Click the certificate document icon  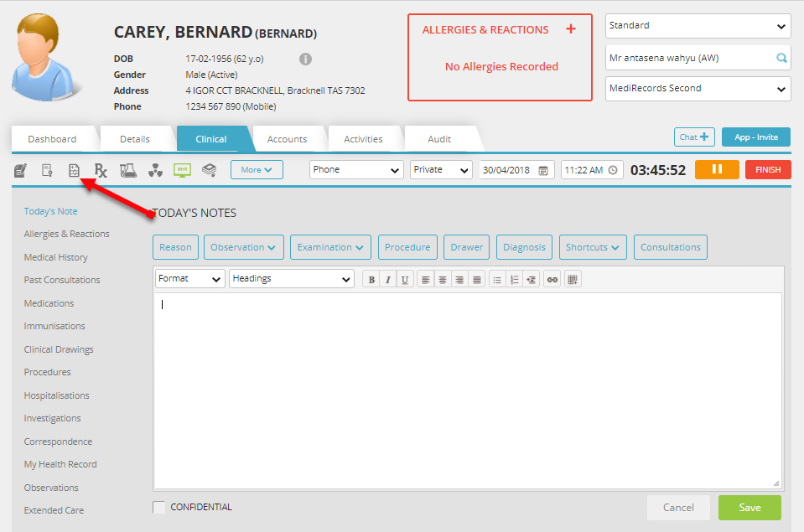coord(47,170)
